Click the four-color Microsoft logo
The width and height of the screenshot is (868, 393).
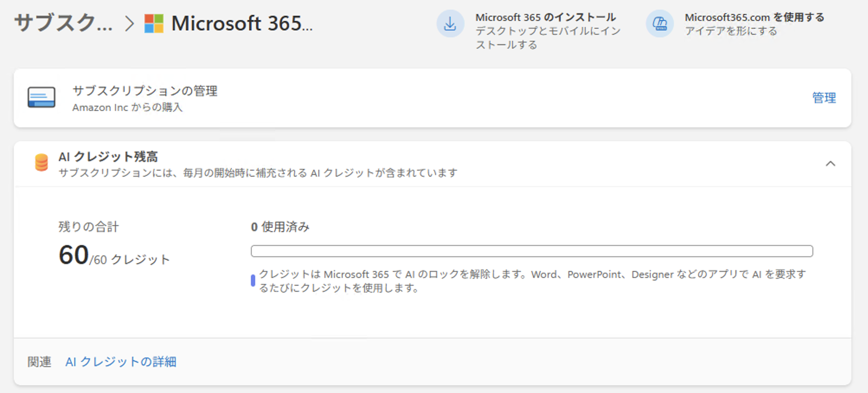(x=154, y=23)
